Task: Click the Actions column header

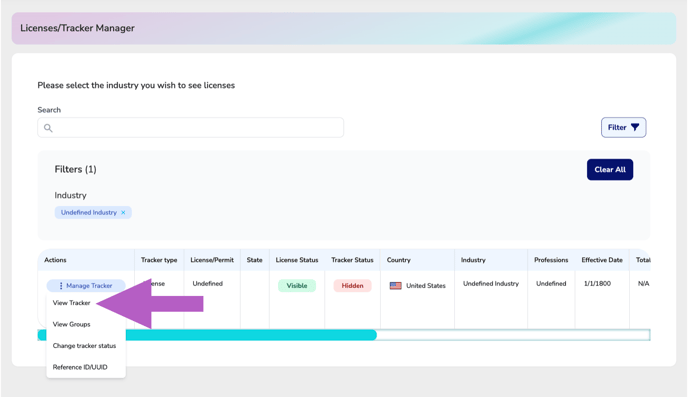Action: (x=55, y=260)
